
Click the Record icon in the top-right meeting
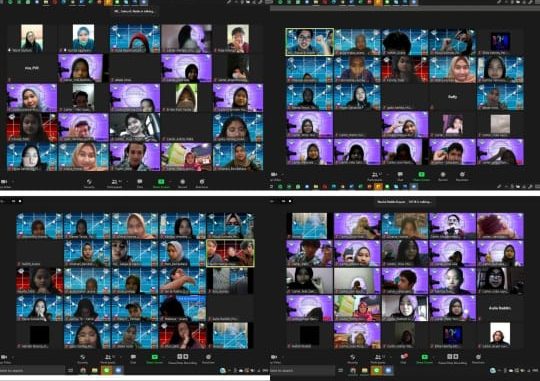tap(443, 175)
